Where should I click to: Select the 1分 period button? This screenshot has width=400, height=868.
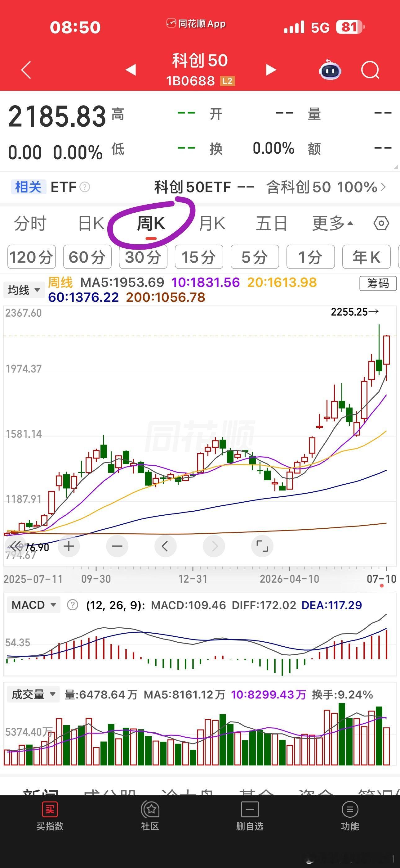[310, 257]
